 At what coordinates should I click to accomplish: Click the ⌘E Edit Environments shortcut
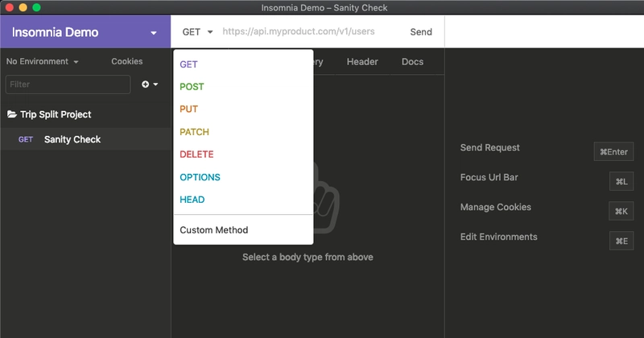click(621, 241)
